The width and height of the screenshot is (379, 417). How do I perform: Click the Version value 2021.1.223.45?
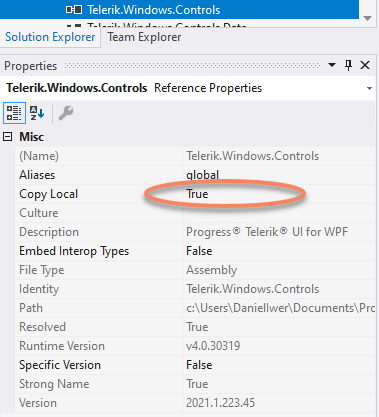tap(220, 403)
